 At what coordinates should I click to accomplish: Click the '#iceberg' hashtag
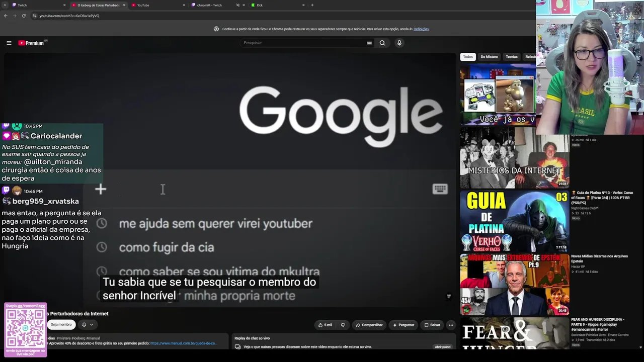pyautogui.click(x=78, y=338)
